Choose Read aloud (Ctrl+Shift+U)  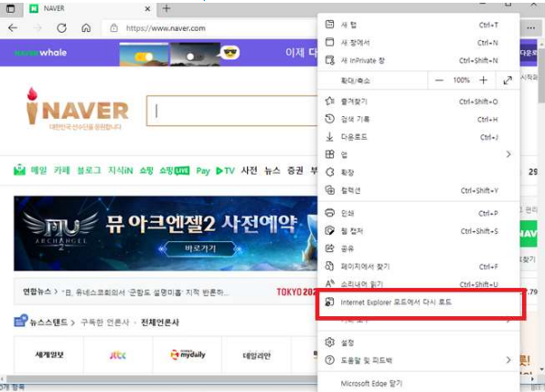[x=419, y=284]
